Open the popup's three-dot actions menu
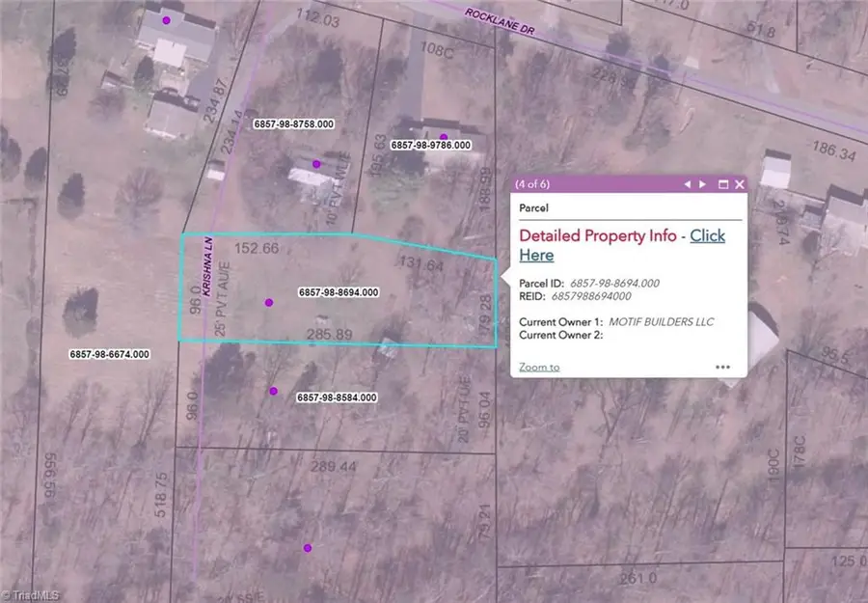Image resolution: width=868 pixels, height=603 pixels. pos(722,367)
